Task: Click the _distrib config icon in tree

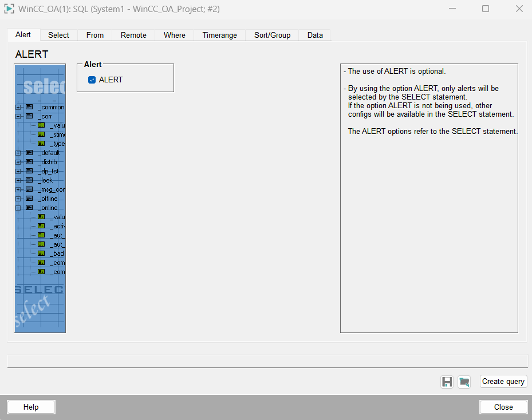Action: (x=29, y=162)
